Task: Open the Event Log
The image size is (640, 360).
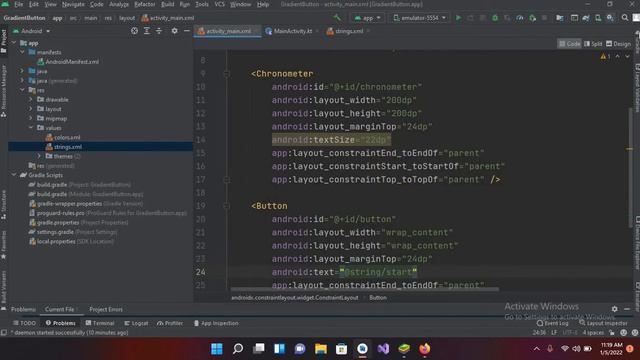Action: pyautogui.click(x=552, y=323)
